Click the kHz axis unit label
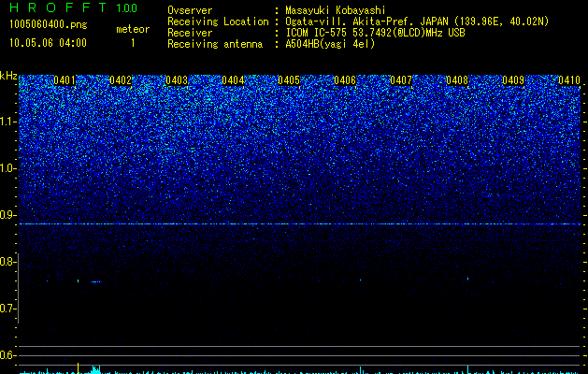588x374 pixels. 8,76
